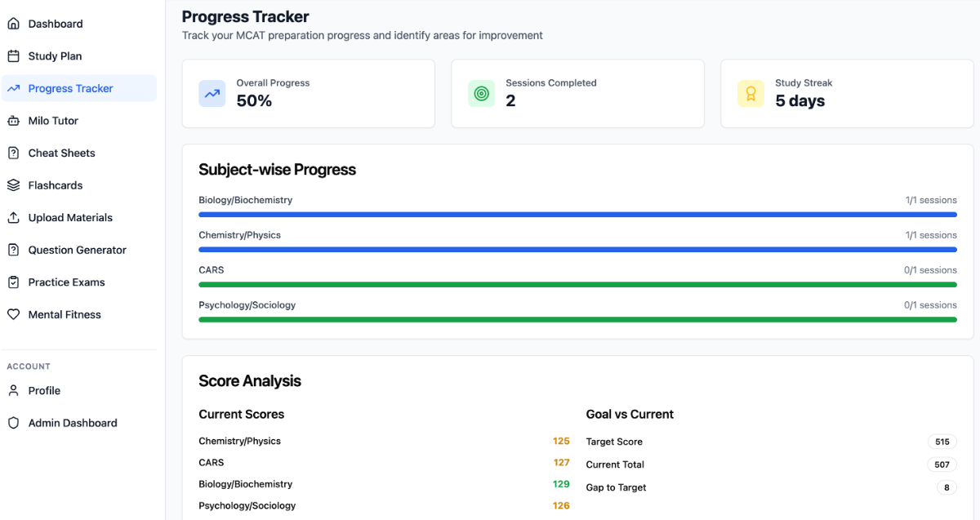Viewport: 980px width, 520px height.
Task: Open the Question Generator link
Action: click(77, 250)
